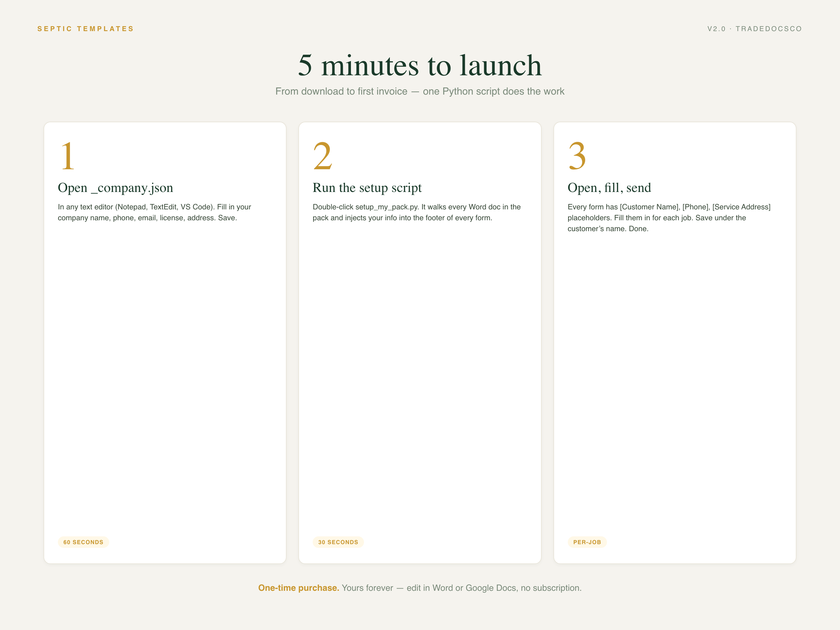
Task: Click the SEPTIC TEMPLATES header label
Action: coord(86,29)
